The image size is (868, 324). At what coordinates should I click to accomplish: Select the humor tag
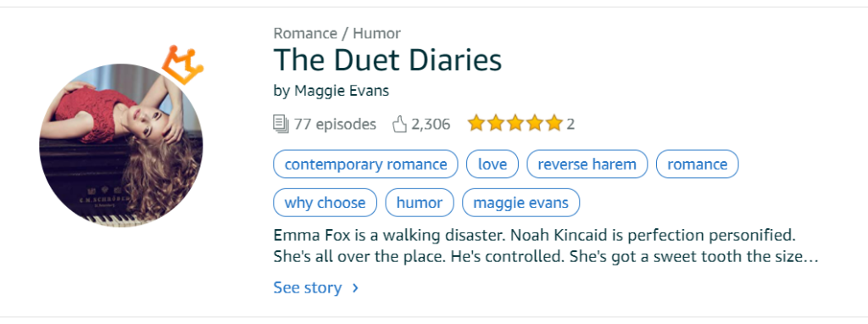pos(420,203)
